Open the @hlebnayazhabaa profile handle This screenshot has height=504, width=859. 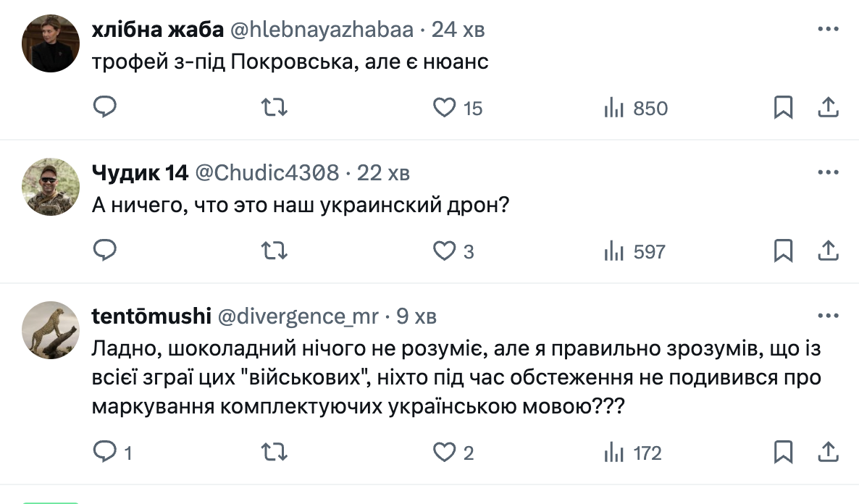[x=322, y=30]
